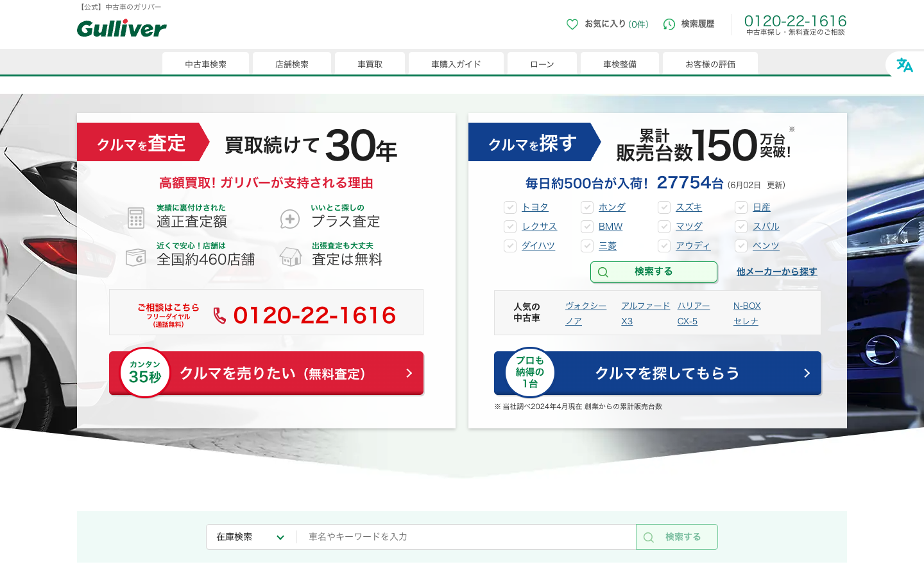
Task: Click 高額買取! ガリバーが支持される理由 text
Action: click(x=266, y=183)
